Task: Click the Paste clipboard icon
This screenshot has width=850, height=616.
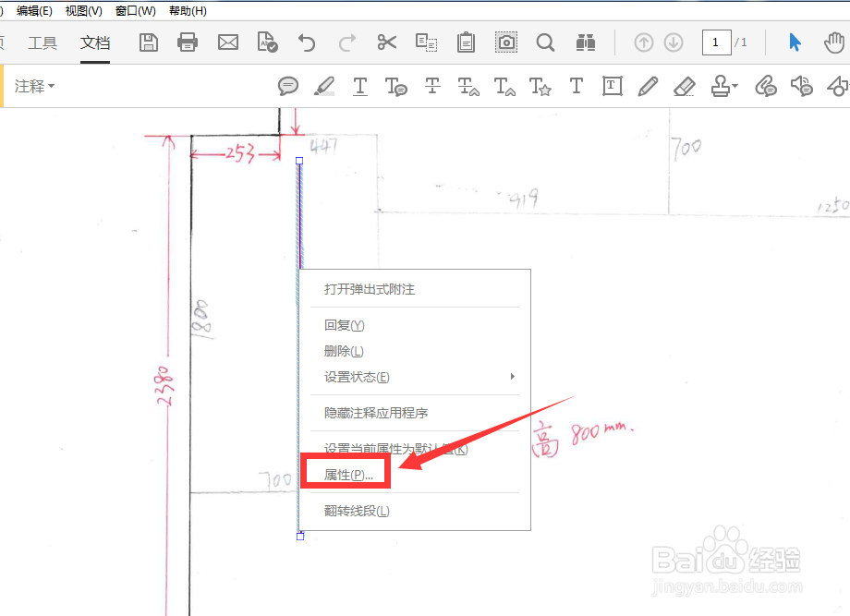Action: tap(466, 42)
